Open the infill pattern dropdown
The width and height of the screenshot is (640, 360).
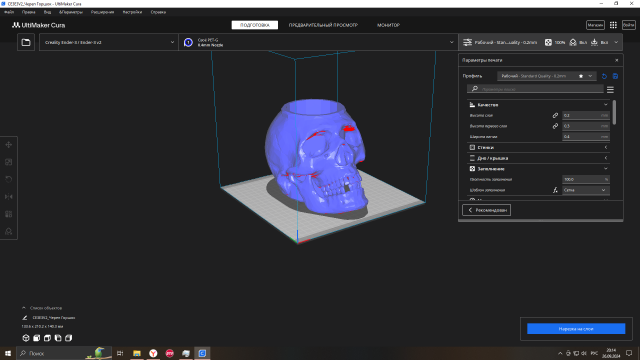coord(586,190)
